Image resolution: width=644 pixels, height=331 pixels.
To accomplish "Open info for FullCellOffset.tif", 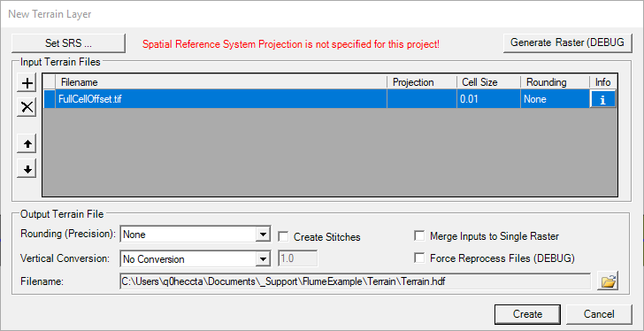I will [x=602, y=99].
